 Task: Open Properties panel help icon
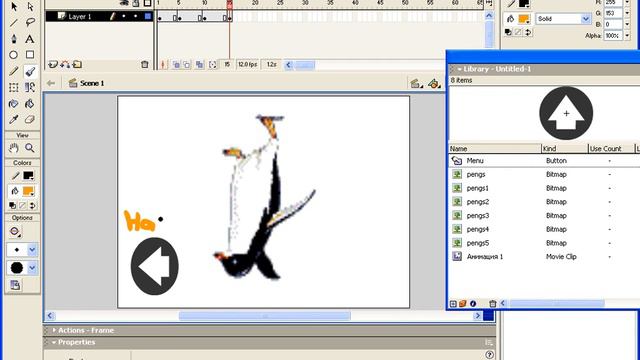tap(489, 355)
